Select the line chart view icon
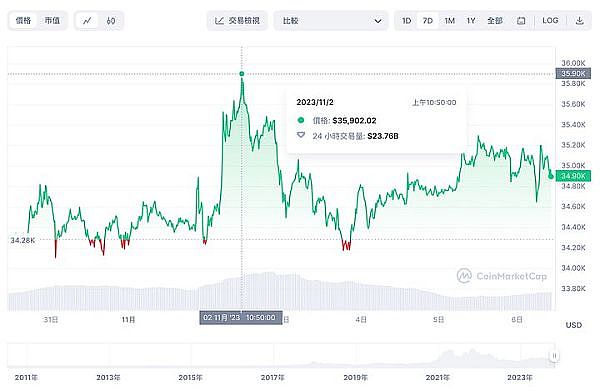The height and width of the screenshot is (391, 600). point(87,21)
